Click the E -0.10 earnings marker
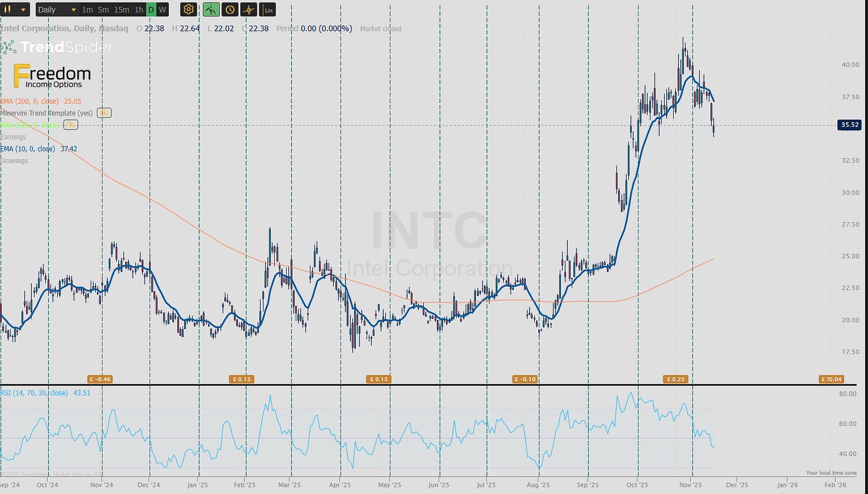 tap(525, 379)
